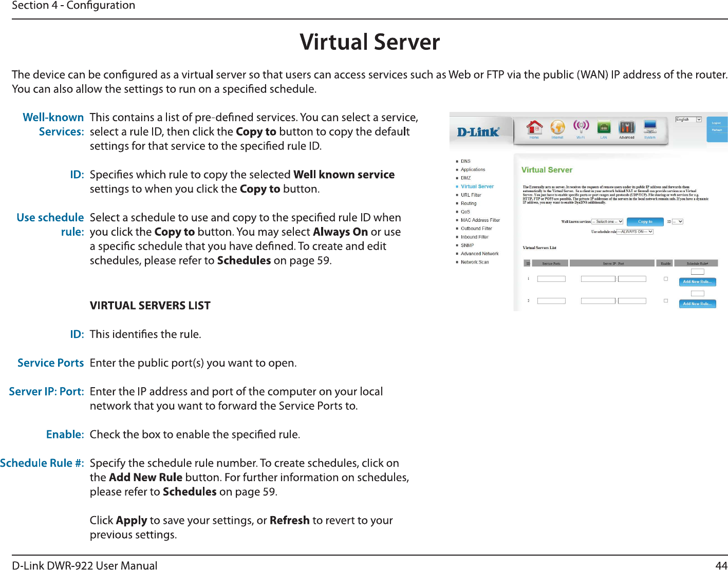The width and height of the screenshot is (728, 570).
Task: Expand the Well known services dropdown
Action: click(607, 222)
